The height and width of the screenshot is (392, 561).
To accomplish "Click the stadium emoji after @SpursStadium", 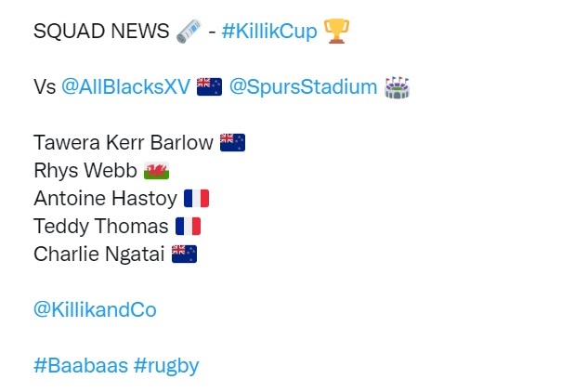I will tap(398, 87).
